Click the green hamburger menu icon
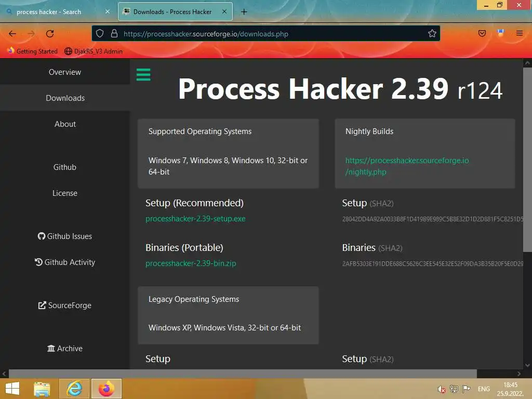This screenshot has height=399, width=532. click(143, 75)
